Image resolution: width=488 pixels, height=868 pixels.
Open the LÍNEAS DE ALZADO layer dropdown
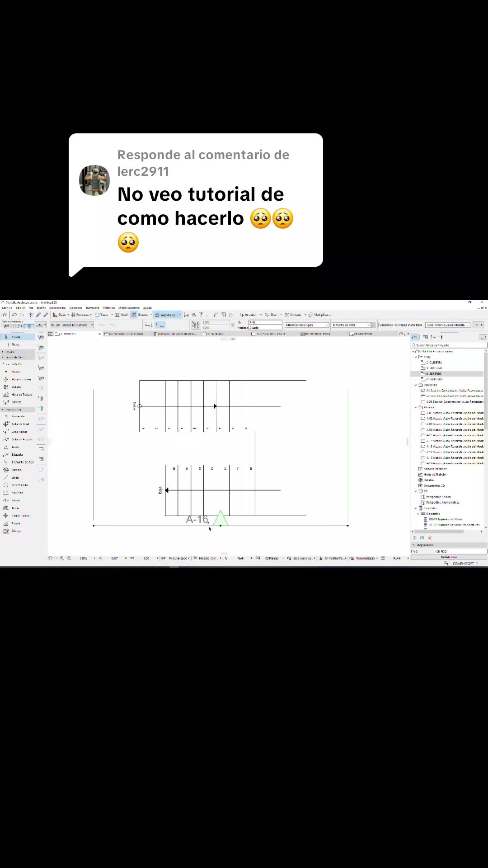coord(72,325)
